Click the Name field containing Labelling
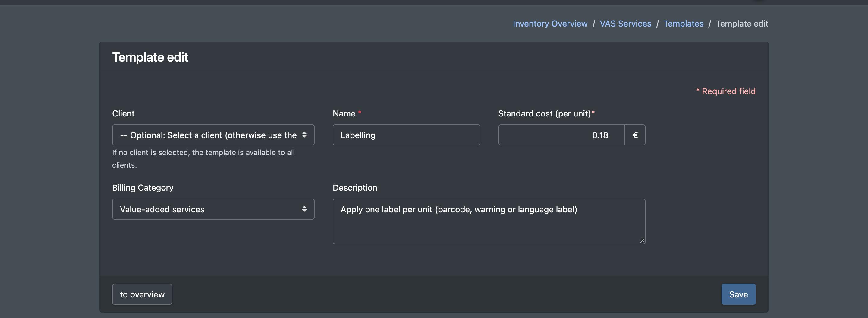The height and width of the screenshot is (318, 868). tap(406, 135)
